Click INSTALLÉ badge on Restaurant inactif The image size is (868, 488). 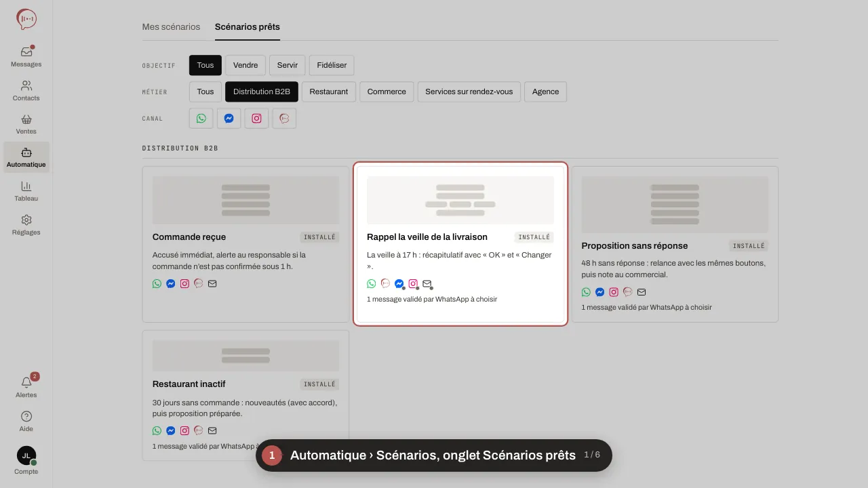pyautogui.click(x=320, y=384)
